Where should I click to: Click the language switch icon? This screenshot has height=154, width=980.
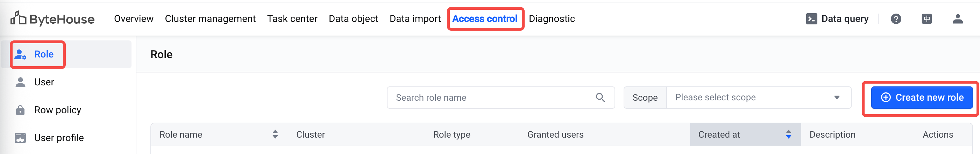[926, 18]
